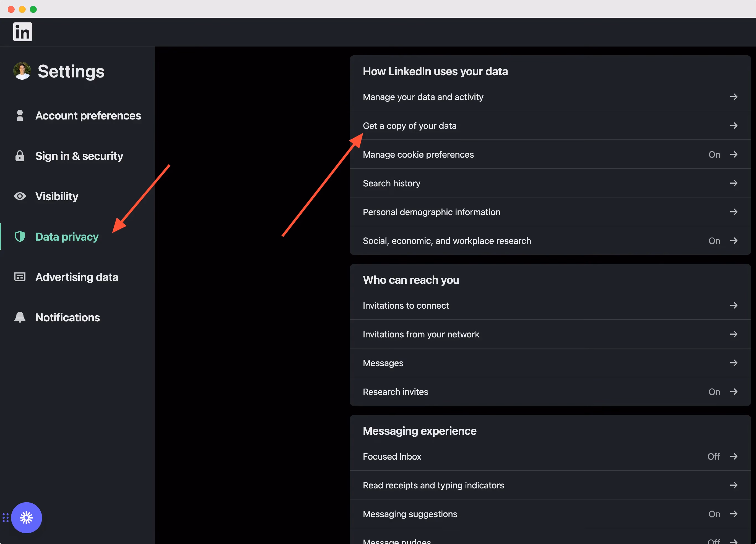The height and width of the screenshot is (544, 756).
Task: Click the How LinkedIn uses your data heading
Action: (435, 71)
